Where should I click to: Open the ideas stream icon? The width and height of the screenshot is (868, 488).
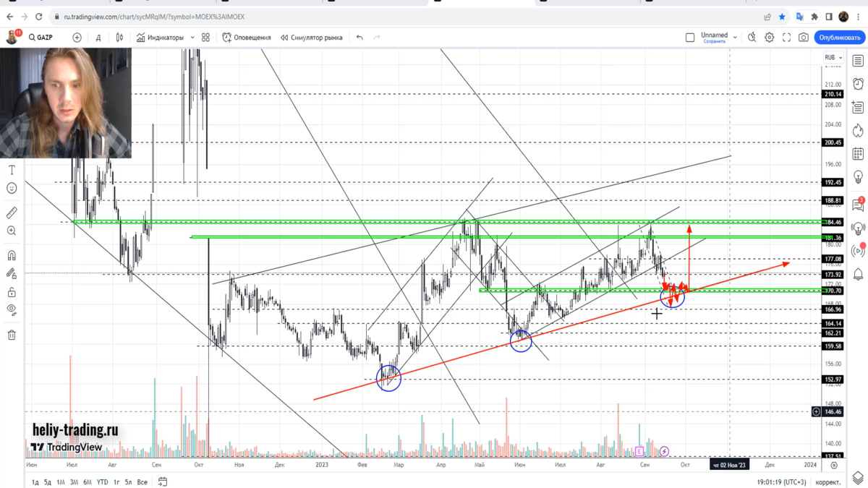(858, 228)
